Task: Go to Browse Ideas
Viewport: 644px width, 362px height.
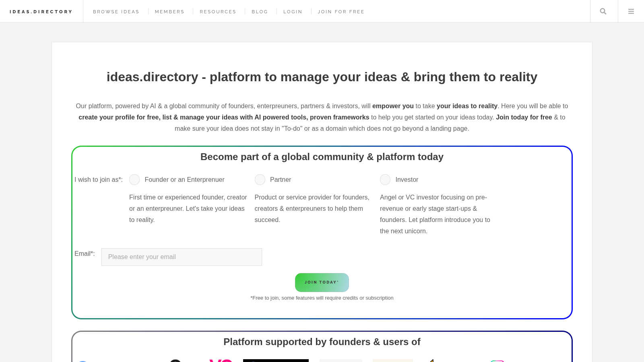Action: (x=116, y=12)
